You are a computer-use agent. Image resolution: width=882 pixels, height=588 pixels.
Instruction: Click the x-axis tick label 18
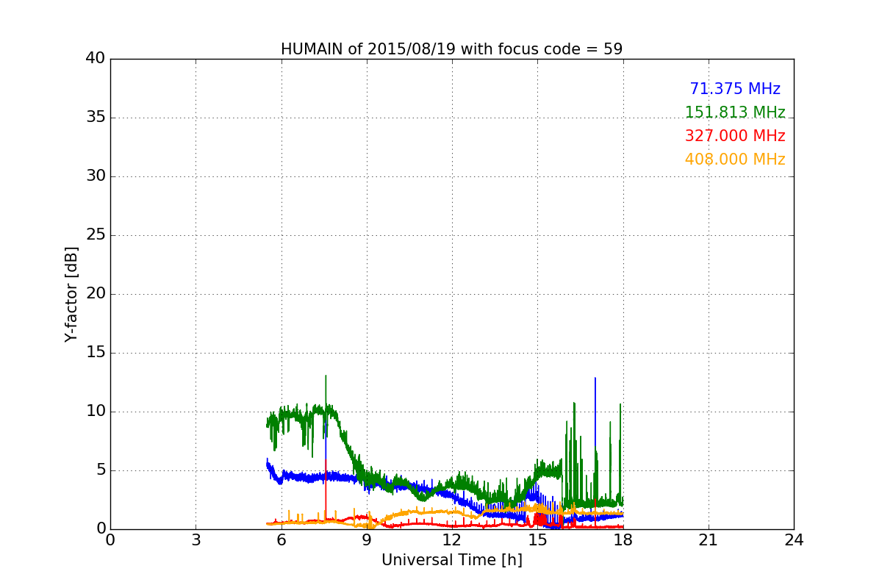coord(623,540)
